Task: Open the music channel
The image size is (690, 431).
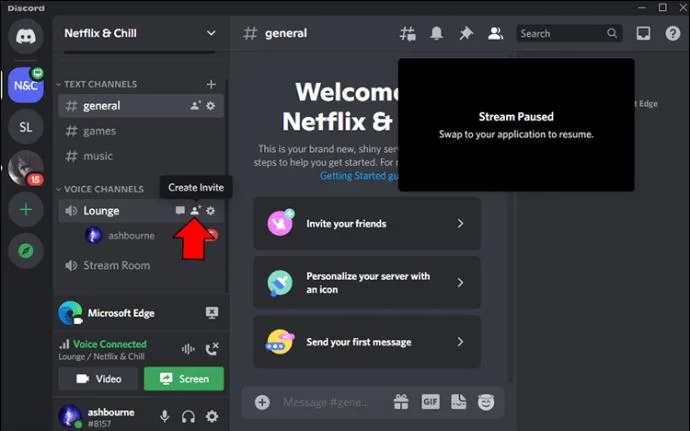Action: point(141,156)
